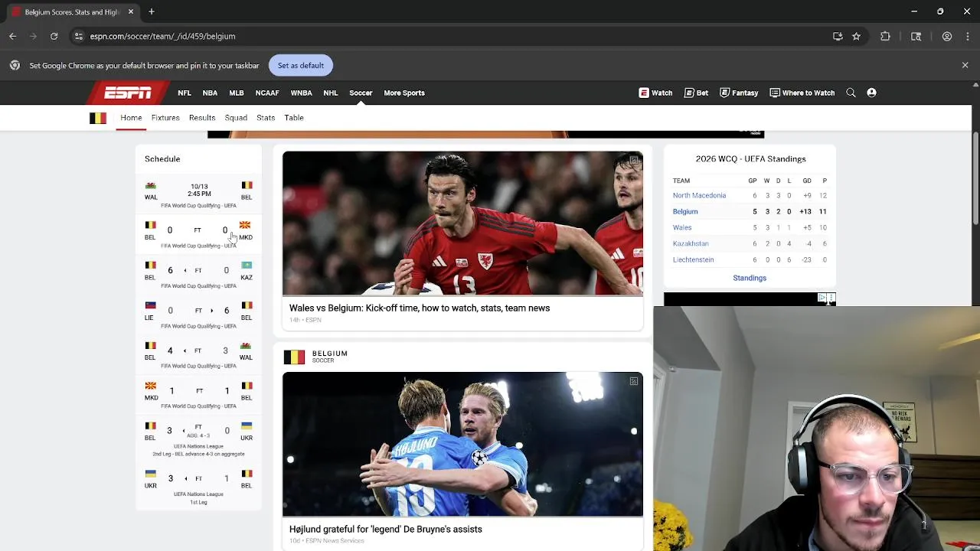This screenshot has height=551, width=980.
Task: Close ad icon on Højlund article image
Action: (634, 381)
